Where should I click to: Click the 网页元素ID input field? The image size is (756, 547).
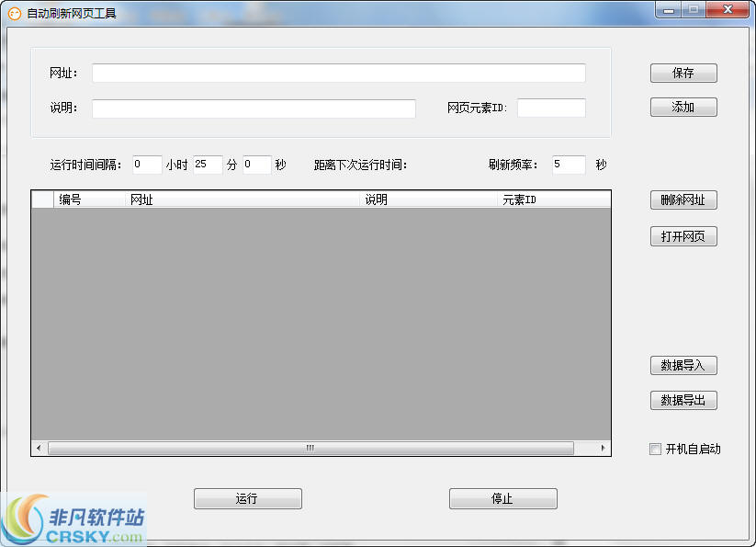pyautogui.click(x=551, y=108)
